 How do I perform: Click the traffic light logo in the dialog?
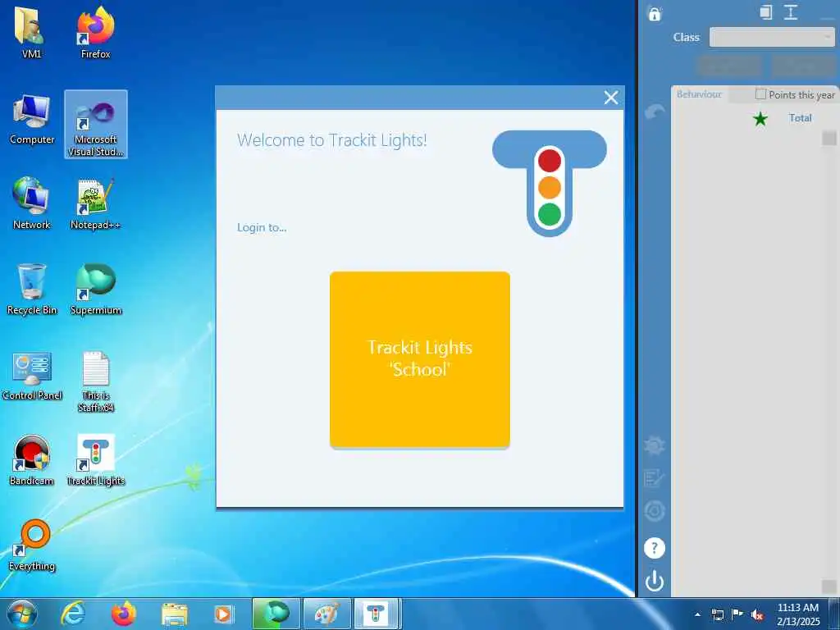point(549,183)
